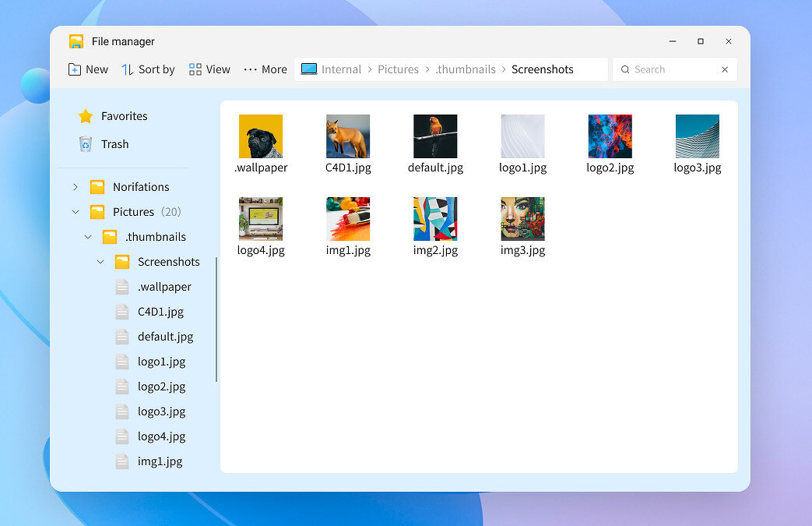Collapse the .thumbnails tree entry

click(87, 236)
